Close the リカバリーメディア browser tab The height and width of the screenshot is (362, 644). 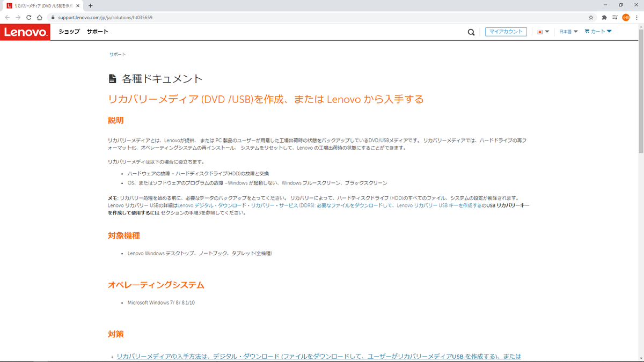(77, 5)
